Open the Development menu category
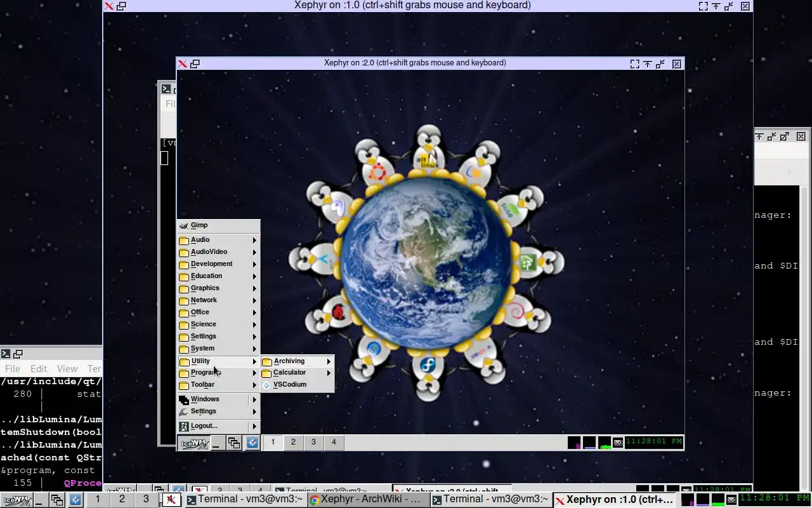 pyautogui.click(x=218, y=264)
